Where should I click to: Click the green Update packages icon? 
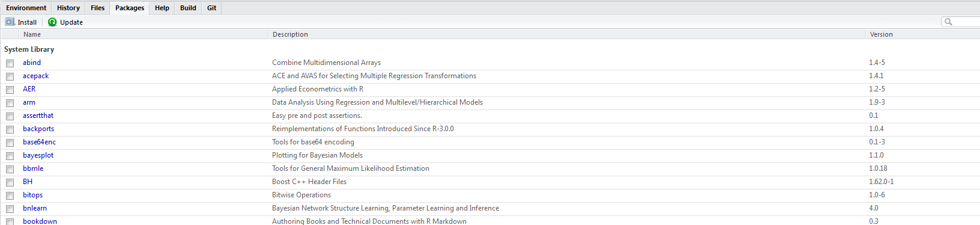click(x=52, y=22)
